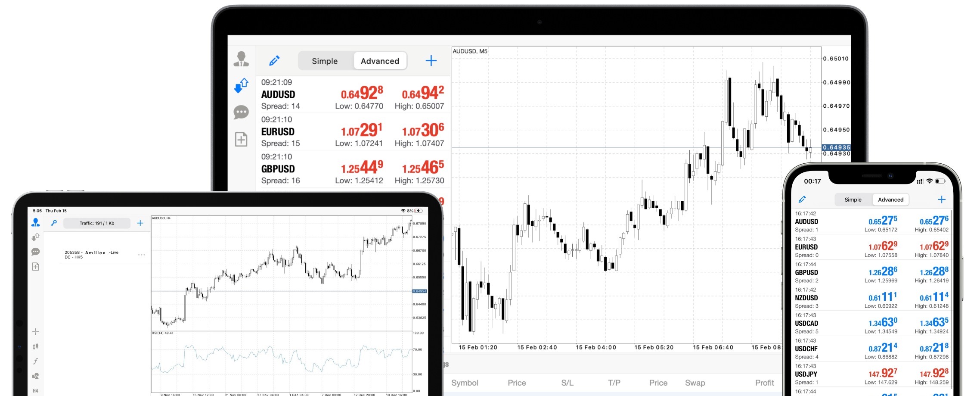Click current price marker 0.64935 on chart
This screenshot has width=980, height=396.
[836, 147]
